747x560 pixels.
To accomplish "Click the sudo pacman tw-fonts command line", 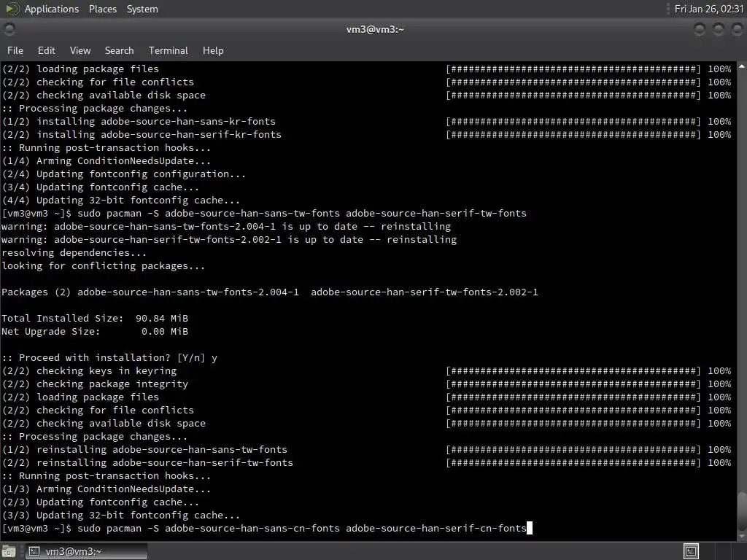I will pyautogui.click(x=264, y=214).
